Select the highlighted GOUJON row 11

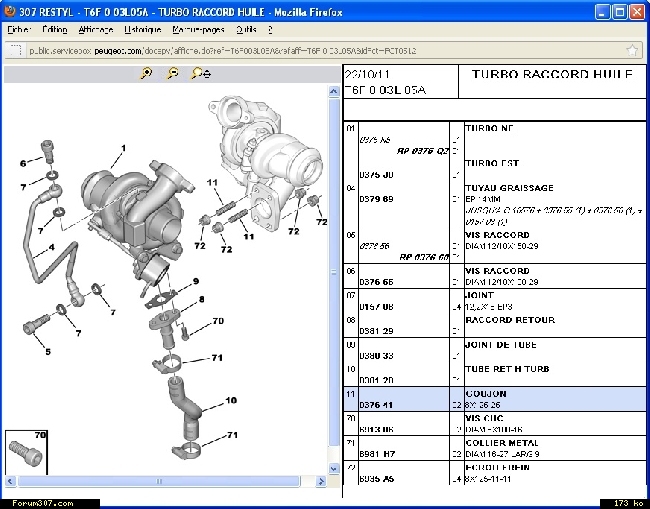(495, 399)
